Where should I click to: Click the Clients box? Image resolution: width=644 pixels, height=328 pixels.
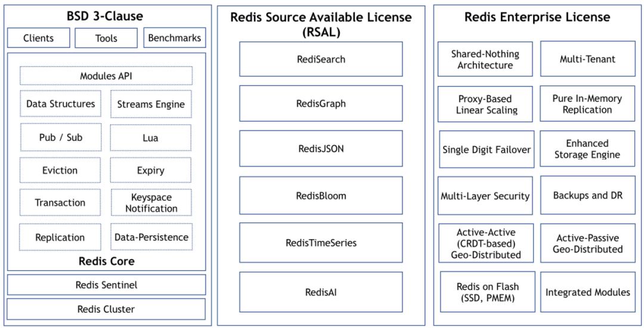tap(39, 38)
